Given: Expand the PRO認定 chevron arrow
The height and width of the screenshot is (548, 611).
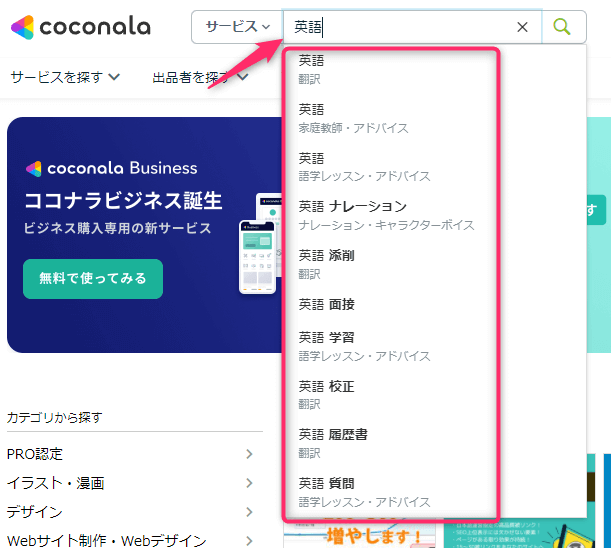Looking at the screenshot, I should pos(249,454).
